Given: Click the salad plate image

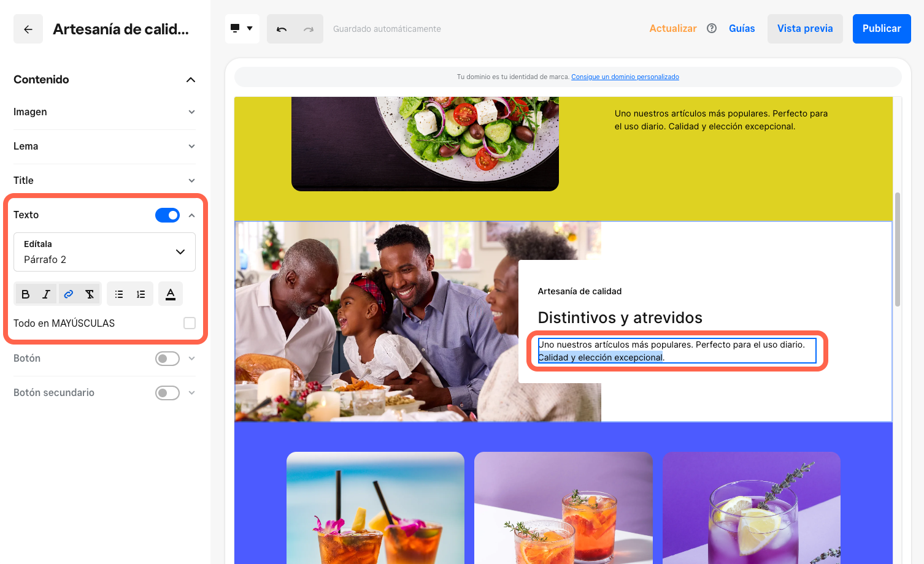Looking at the screenshot, I should tap(425, 143).
